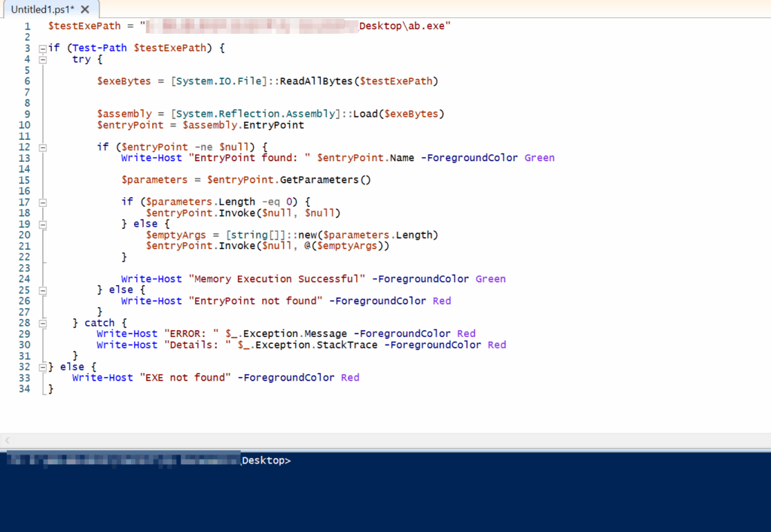Collapse the final else block on line 32

point(43,367)
